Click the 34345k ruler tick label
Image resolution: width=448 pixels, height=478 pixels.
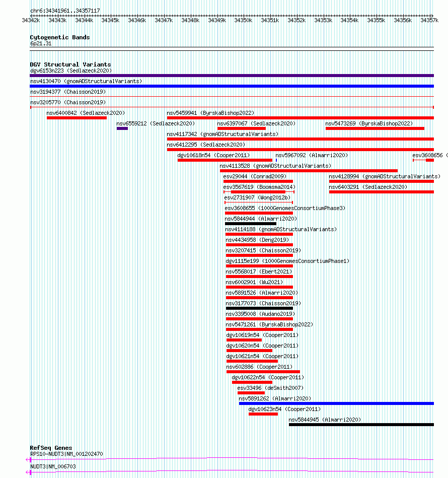[x=110, y=21]
